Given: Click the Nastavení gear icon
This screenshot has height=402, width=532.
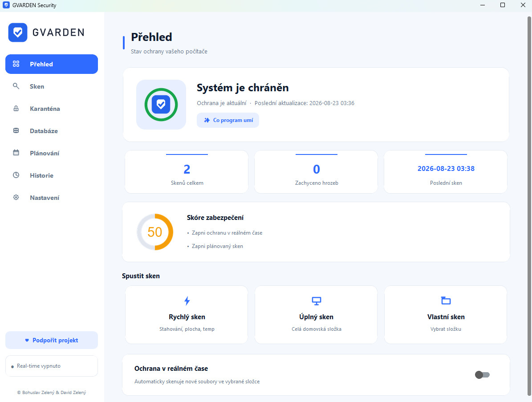Looking at the screenshot, I should point(16,197).
